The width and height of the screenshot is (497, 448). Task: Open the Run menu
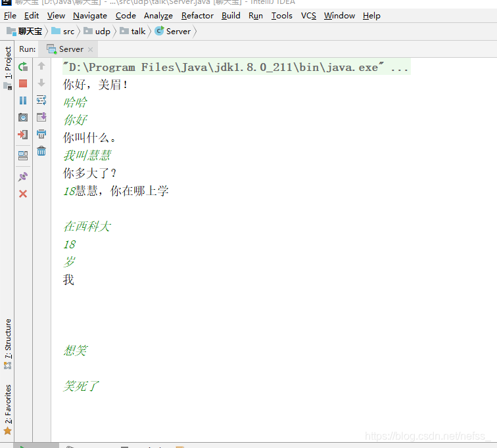point(256,16)
